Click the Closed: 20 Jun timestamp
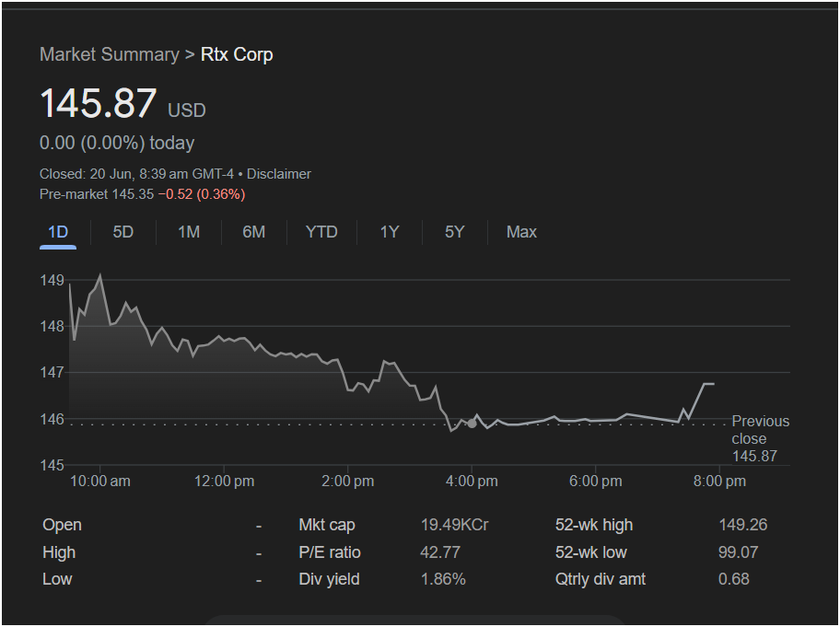This screenshot has width=840, height=627. pos(136,174)
